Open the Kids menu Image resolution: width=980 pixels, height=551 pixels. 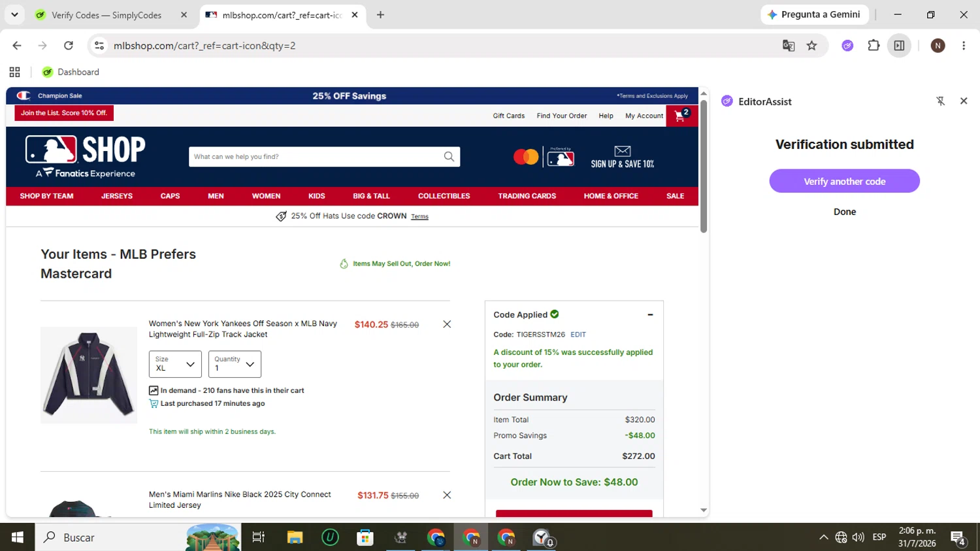pos(317,196)
